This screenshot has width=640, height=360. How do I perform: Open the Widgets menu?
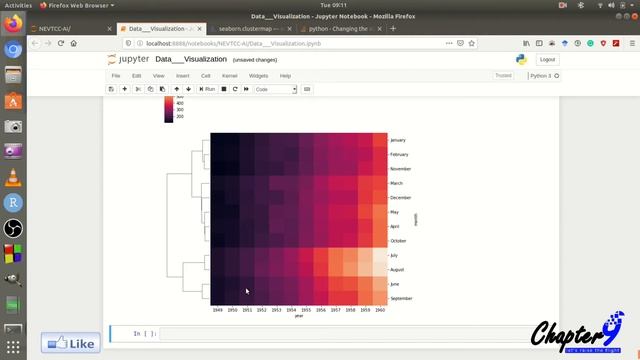point(258,76)
